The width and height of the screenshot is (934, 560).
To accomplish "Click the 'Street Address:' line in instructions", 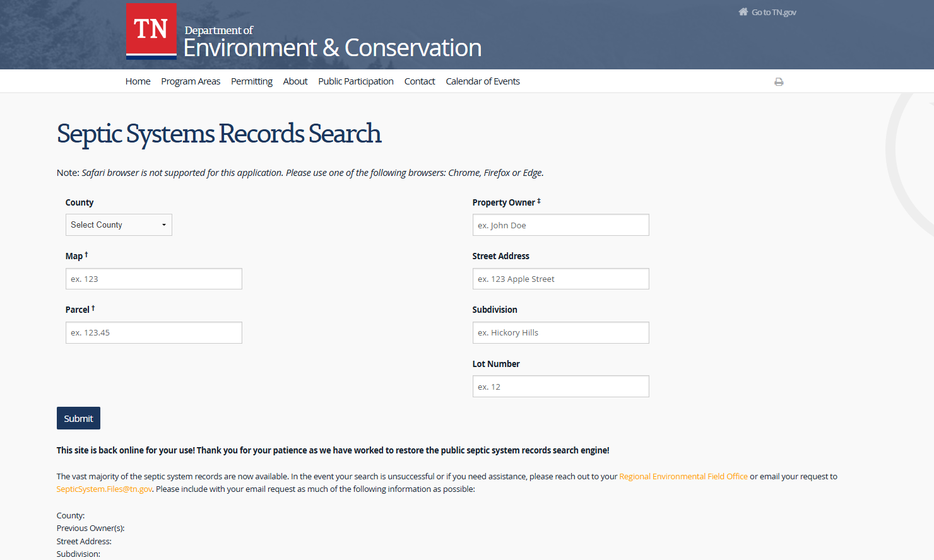I will 84,542.
